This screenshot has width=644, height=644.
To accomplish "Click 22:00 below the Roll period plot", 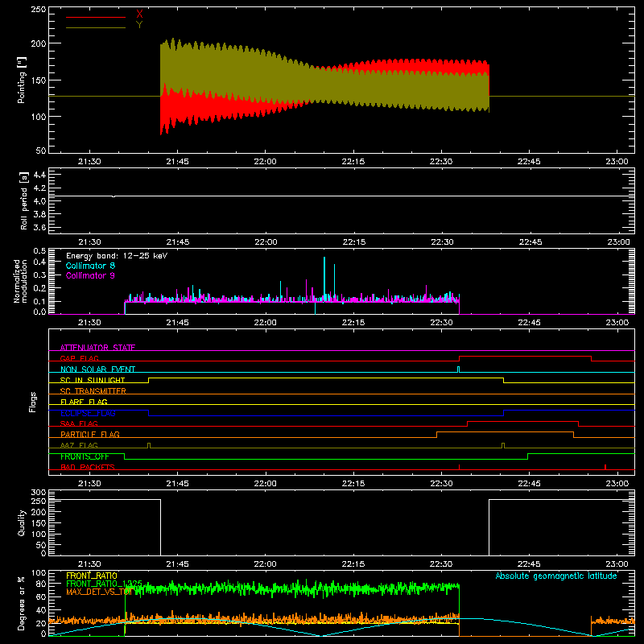I will [x=266, y=242].
